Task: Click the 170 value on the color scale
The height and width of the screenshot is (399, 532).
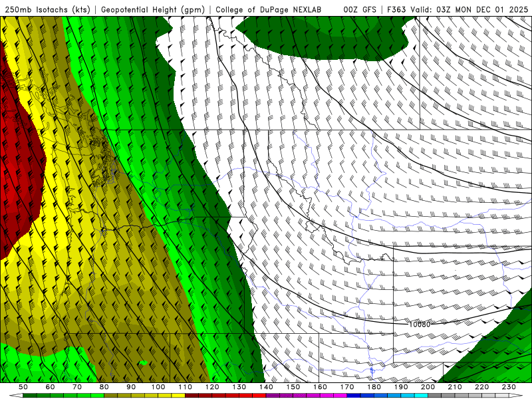Action: click(x=347, y=387)
